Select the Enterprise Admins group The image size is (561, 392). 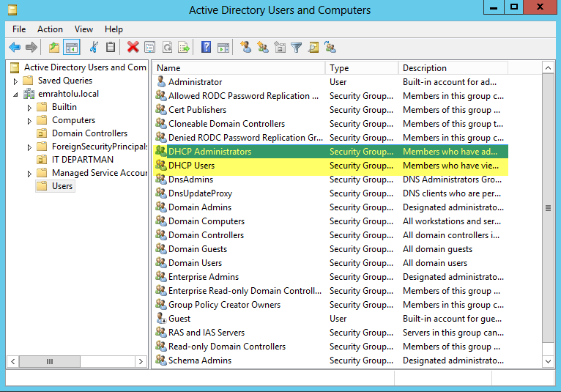203,277
